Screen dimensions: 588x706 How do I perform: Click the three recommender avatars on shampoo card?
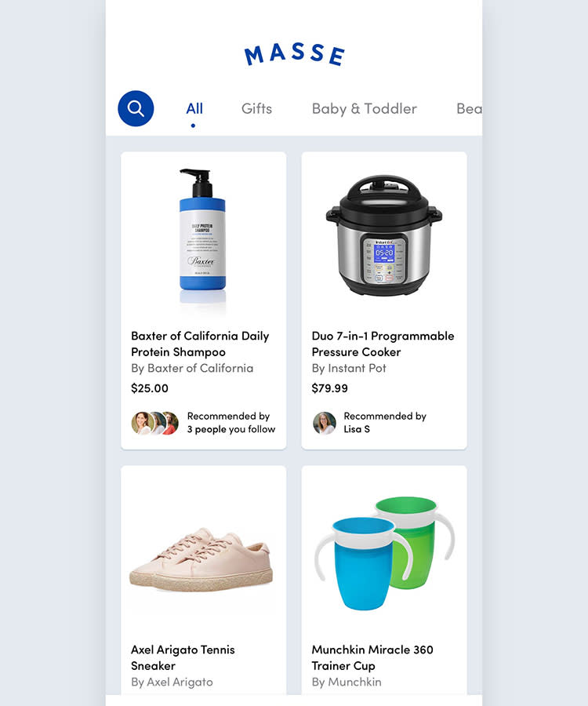click(155, 424)
